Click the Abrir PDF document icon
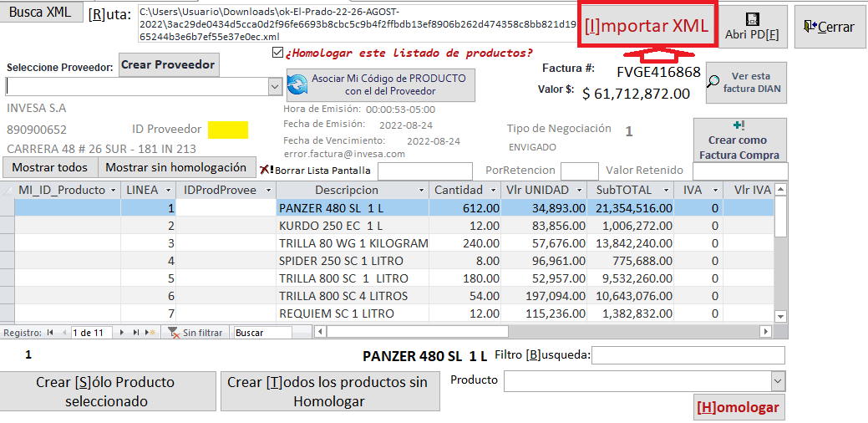The height and width of the screenshot is (423, 868). click(753, 18)
